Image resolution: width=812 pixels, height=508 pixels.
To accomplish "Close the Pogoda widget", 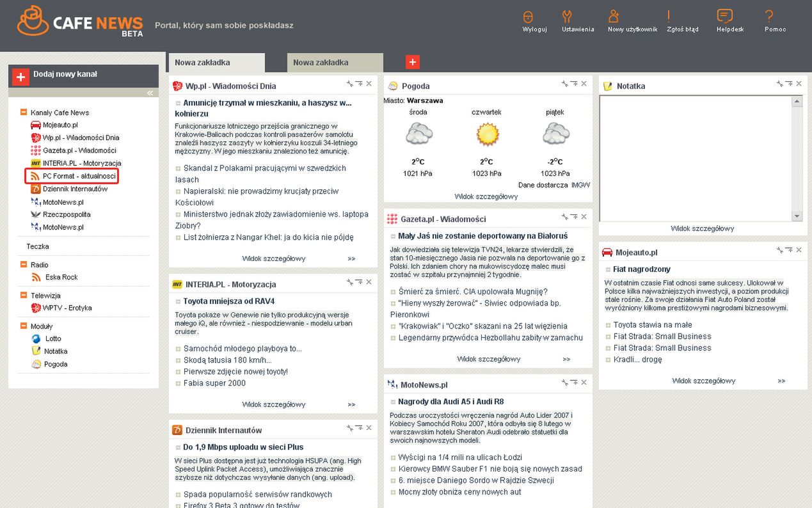I will click(584, 84).
